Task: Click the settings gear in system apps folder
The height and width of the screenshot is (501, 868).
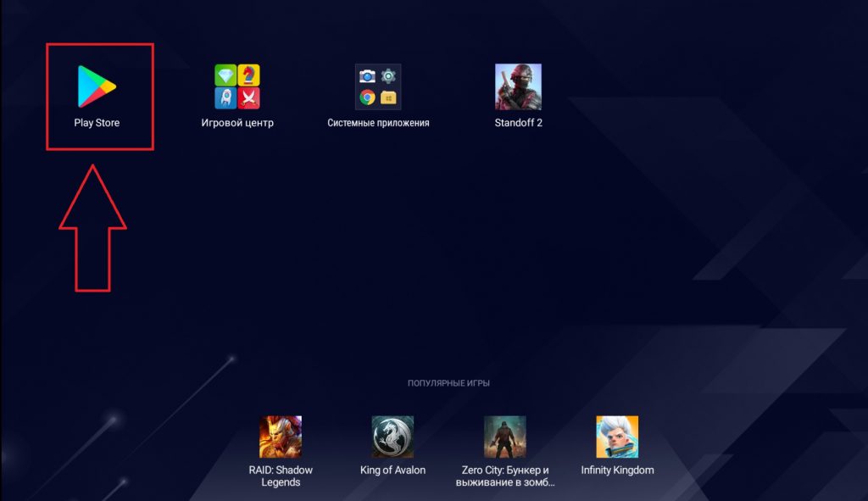Action: tap(389, 75)
